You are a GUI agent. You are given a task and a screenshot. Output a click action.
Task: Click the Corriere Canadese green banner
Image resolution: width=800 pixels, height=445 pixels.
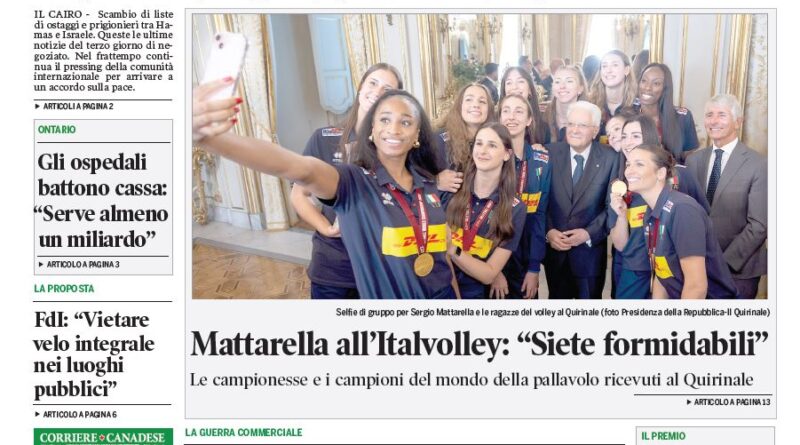(103, 437)
